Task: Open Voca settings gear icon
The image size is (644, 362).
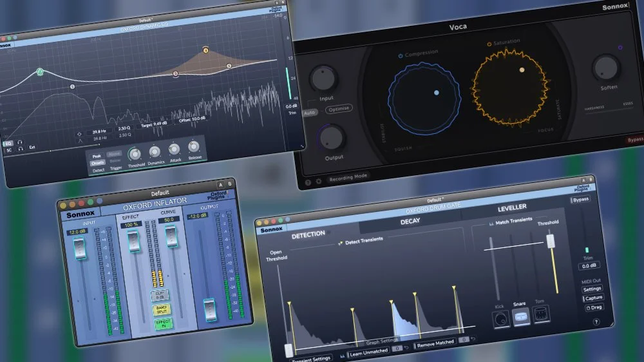Action: (x=319, y=181)
